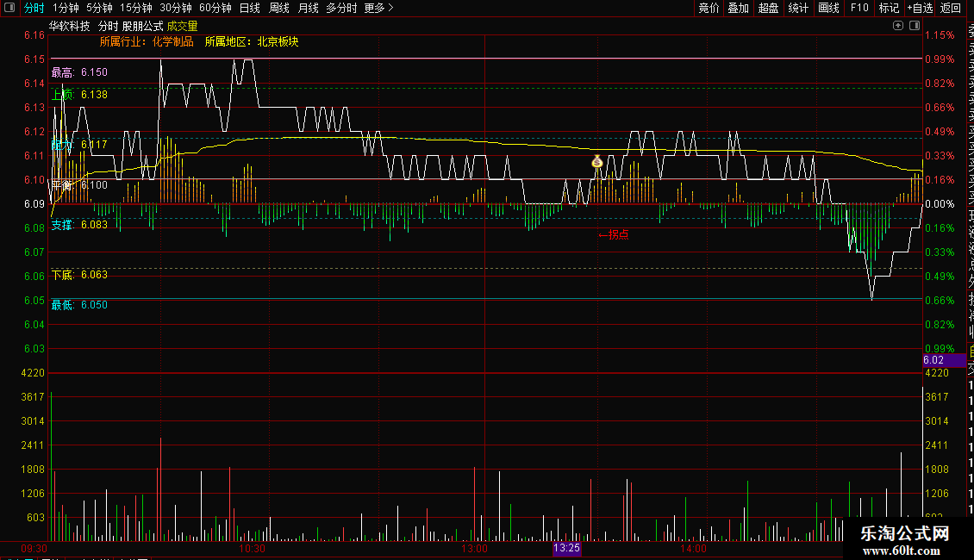Image resolution: width=974 pixels, height=560 pixels.
Task: Activate the 画线 drawing tool
Action: click(828, 8)
